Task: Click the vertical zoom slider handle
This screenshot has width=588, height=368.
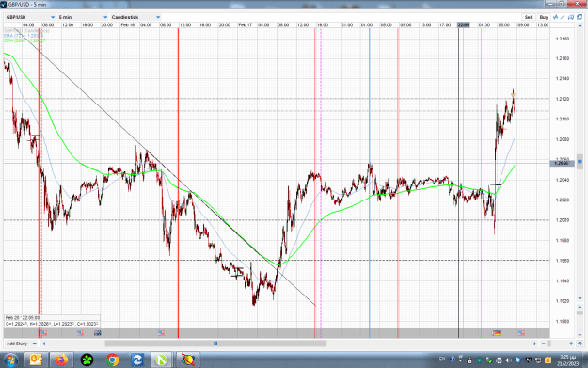Action: pyautogui.click(x=580, y=312)
